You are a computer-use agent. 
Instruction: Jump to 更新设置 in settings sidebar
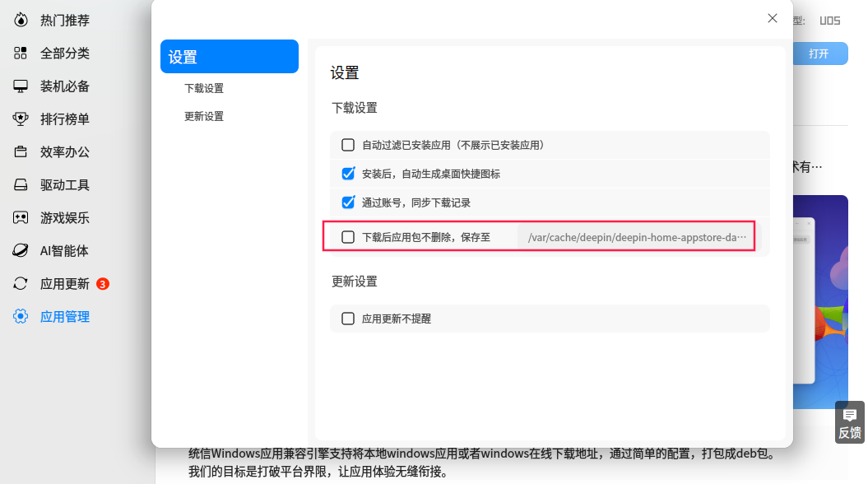pos(204,116)
